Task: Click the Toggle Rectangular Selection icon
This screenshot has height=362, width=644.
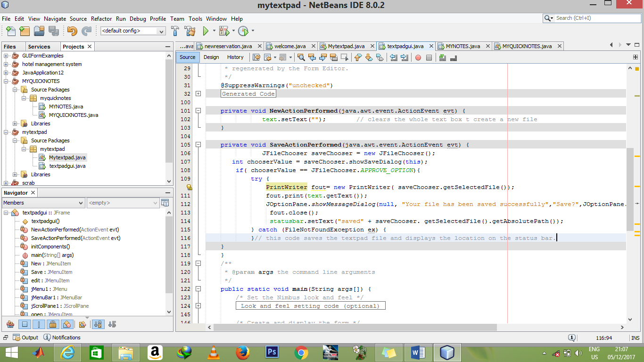Action: [x=345, y=58]
